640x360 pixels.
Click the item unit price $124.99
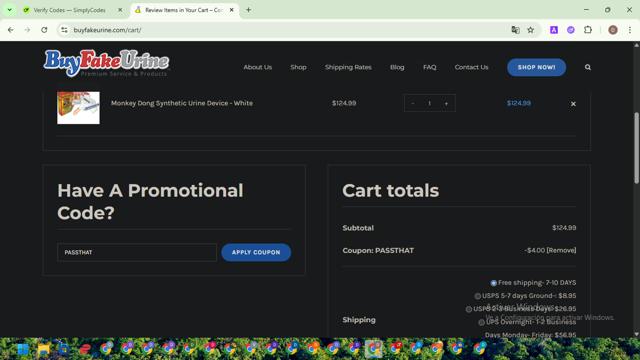pyautogui.click(x=344, y=103)
